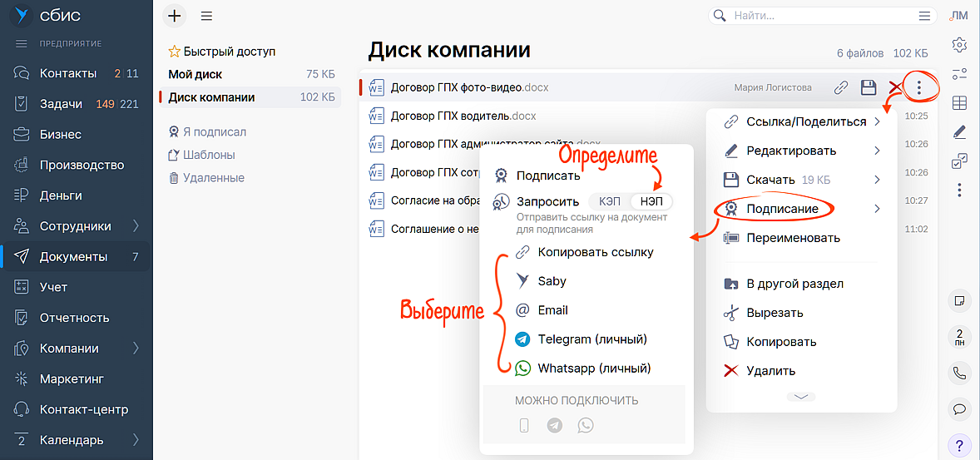Expand the Ссылка/Поделиться submenu arrow
The image size is (980, 460).
(x=877, y=122)
